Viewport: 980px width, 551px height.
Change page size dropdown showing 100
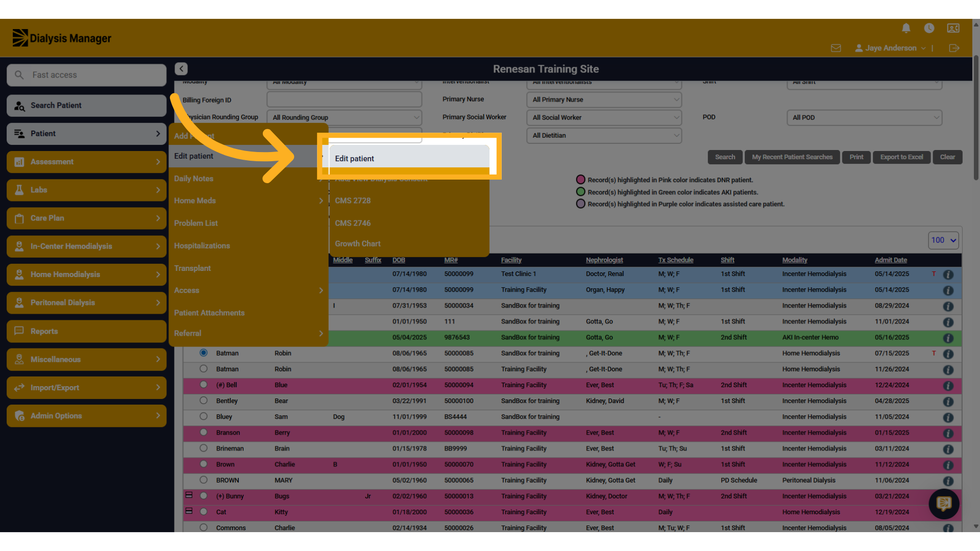click(x=943, y=240)
